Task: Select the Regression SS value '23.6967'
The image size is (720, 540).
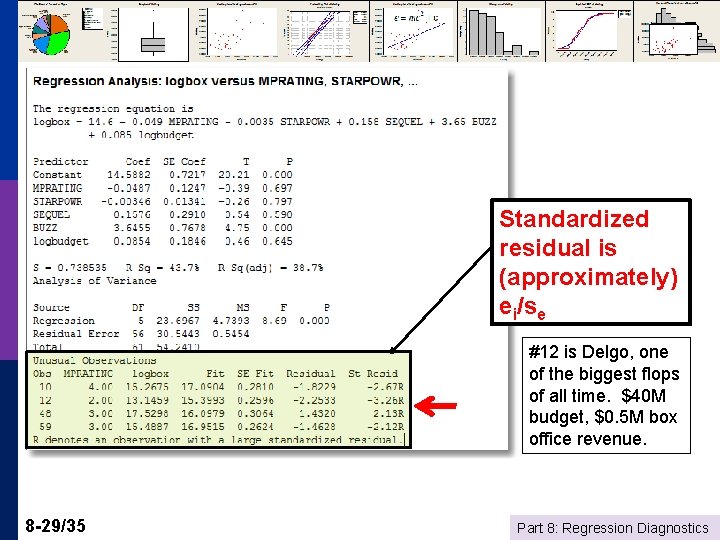Action: click(178, 321)
